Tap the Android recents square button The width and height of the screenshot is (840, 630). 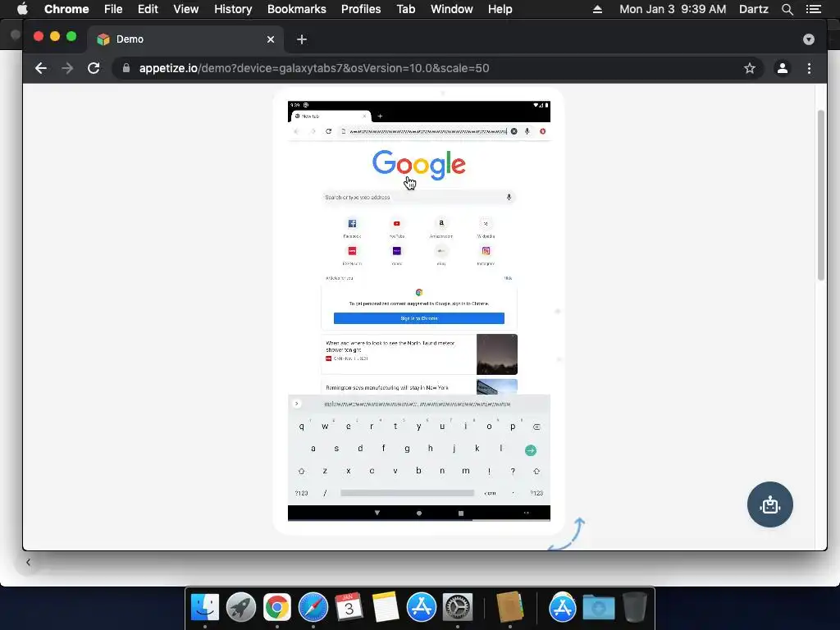[x=461, y=514]
